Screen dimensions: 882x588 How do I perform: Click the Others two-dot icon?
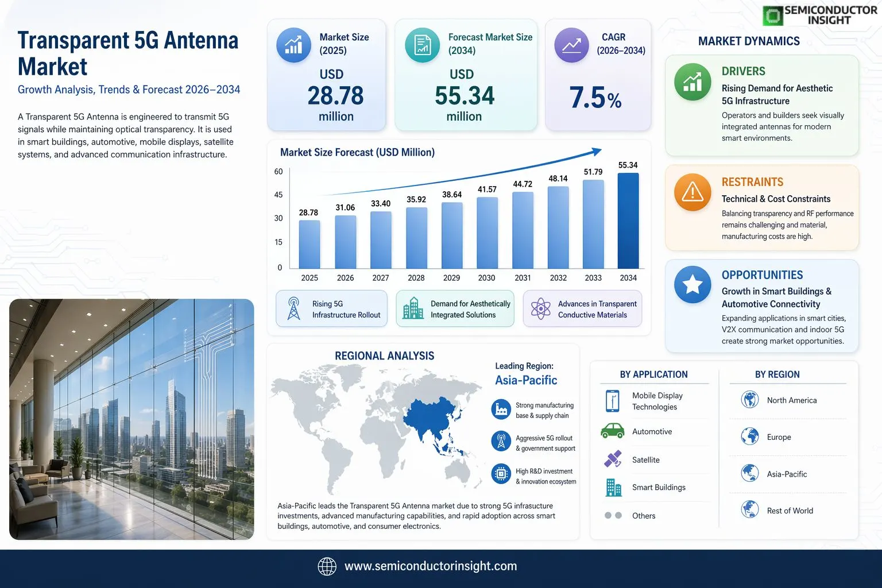click(x=613, y=516)
